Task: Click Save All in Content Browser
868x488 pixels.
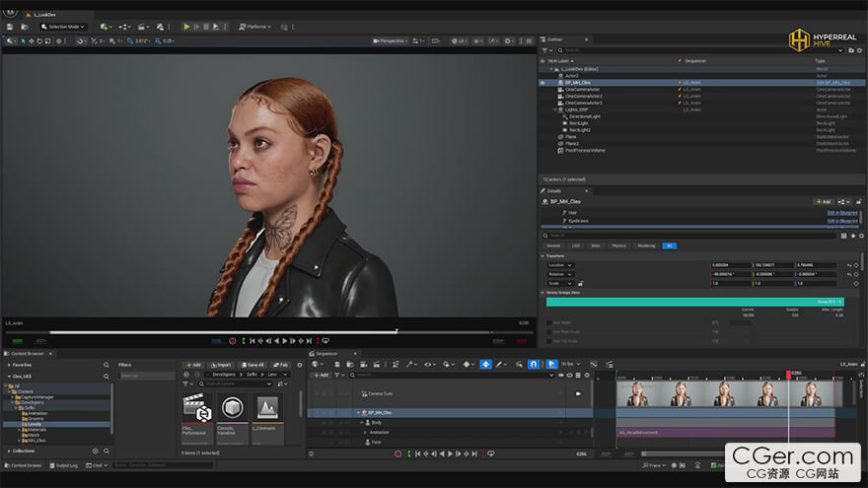Action: pos(252,364)
